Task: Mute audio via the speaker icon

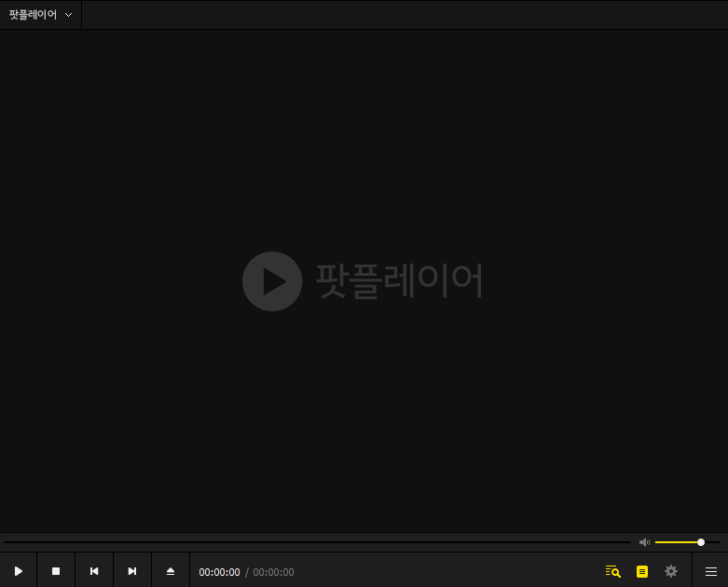Action: (x=644, y=542)
